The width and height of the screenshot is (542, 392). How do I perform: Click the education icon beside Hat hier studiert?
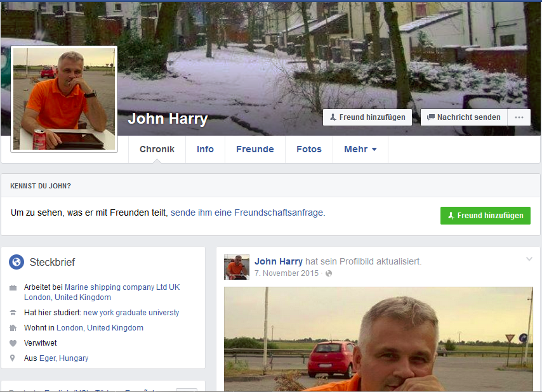coord(13,313)
